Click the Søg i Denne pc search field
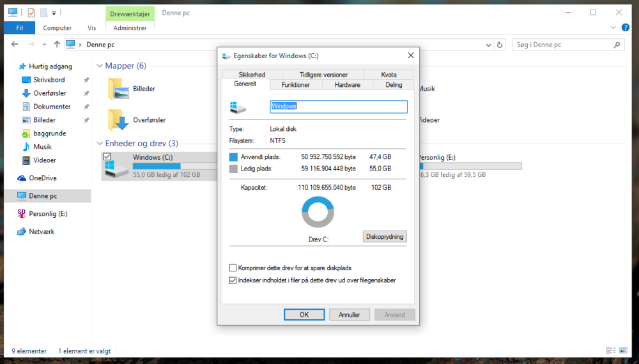This screenshot has height=364, width=639. (563, 45)
